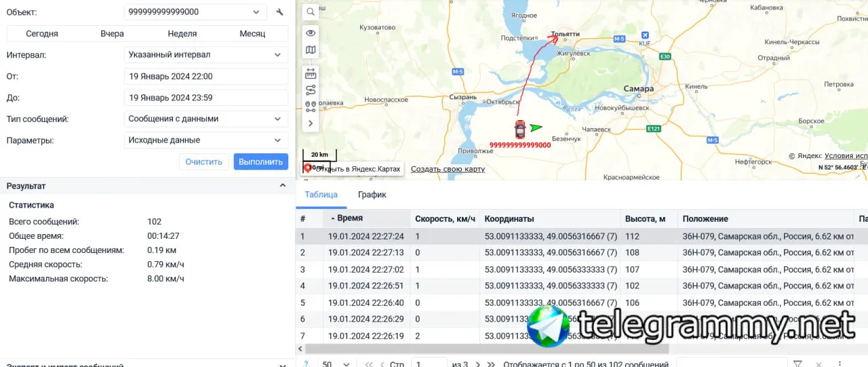Click the Максимальная скорость value 8.00 км/ч
Image resolution: width=868 pixels, height=367 pixels.
tap(165, 279)
